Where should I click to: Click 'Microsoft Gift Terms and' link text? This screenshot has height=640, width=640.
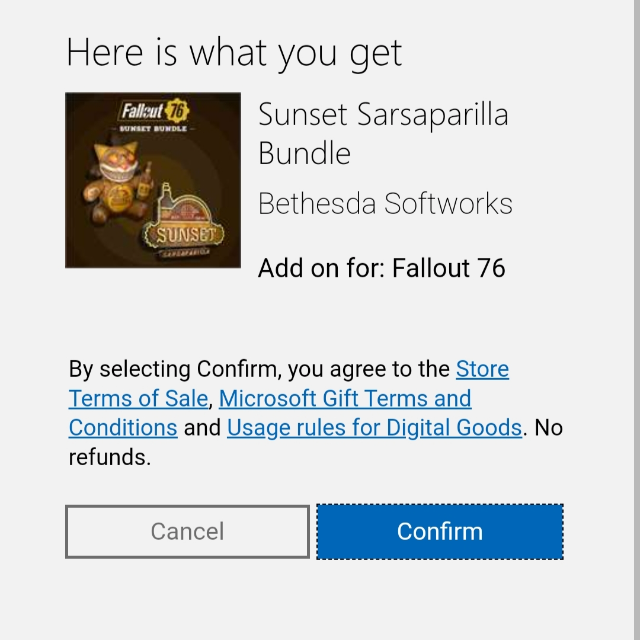(345, 398)
